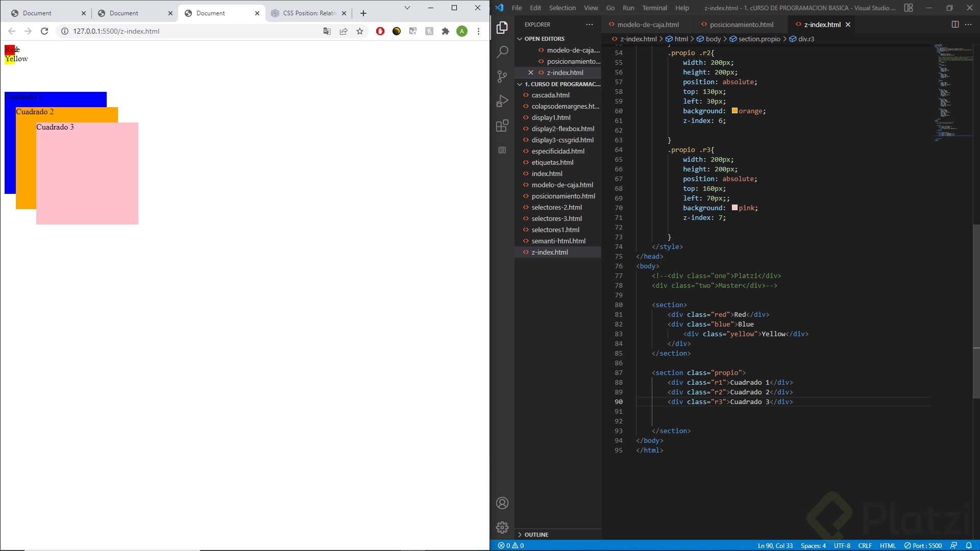This screenshot has width=980, height=551.
Task: Open Chrome three-dot menu
Action: coord(478,31)
